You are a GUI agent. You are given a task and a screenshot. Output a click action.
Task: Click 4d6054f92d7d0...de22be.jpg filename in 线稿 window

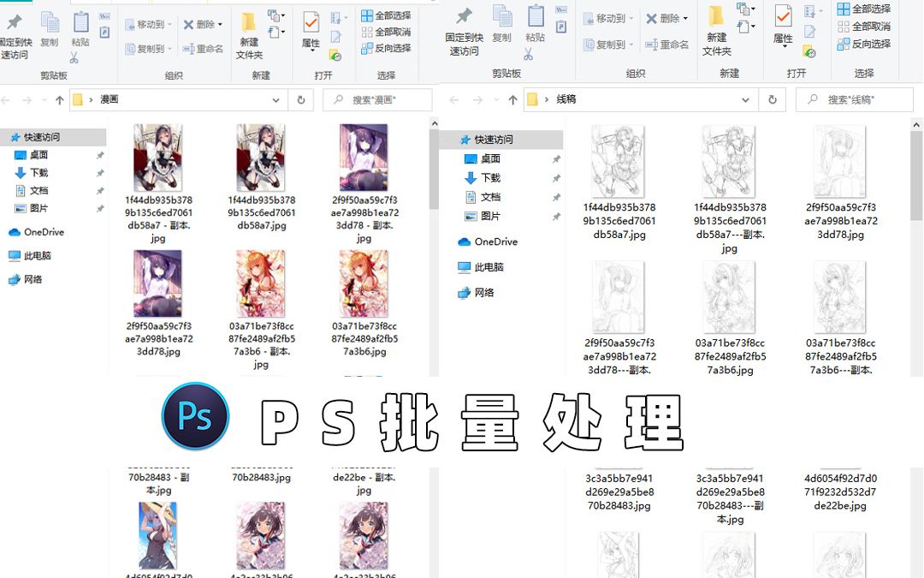(840, 492)
